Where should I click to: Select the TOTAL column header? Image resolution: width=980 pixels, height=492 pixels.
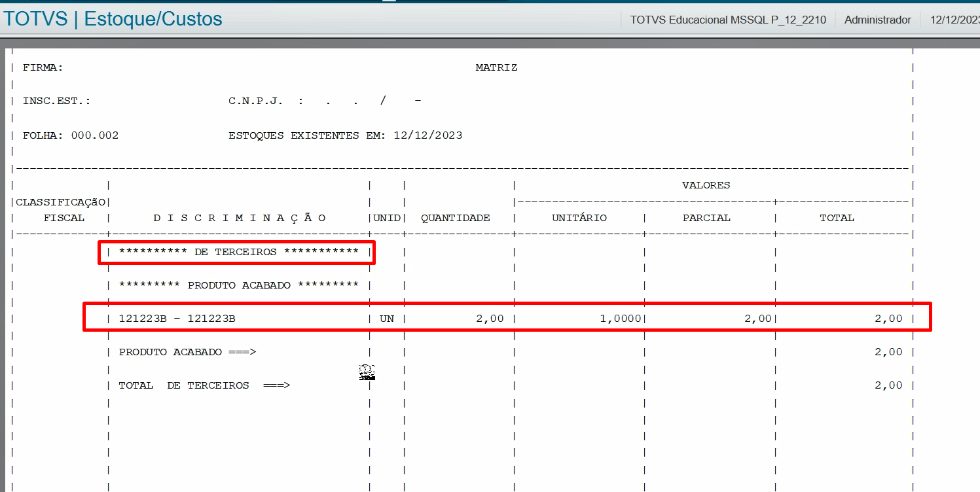837,218
